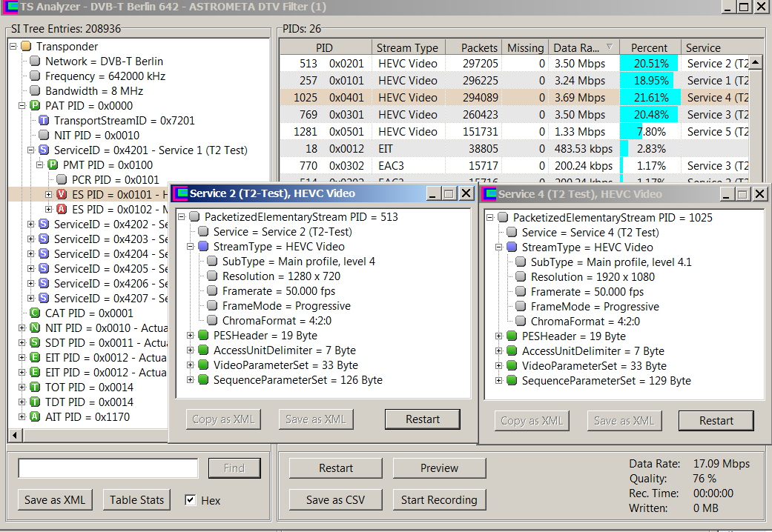Click the search text field beside Find
The width and height of the screenshot is (772, 532).
108,468
